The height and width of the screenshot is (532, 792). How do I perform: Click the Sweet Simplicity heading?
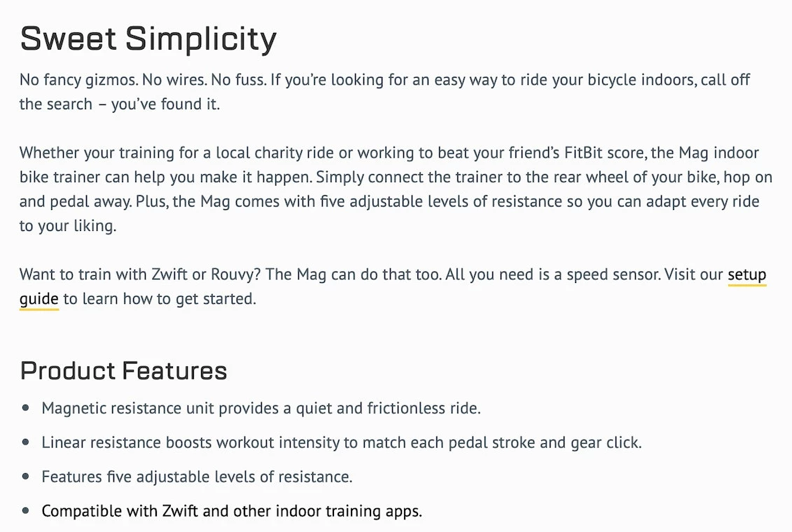pyautogui.click(x=148, y=39)
